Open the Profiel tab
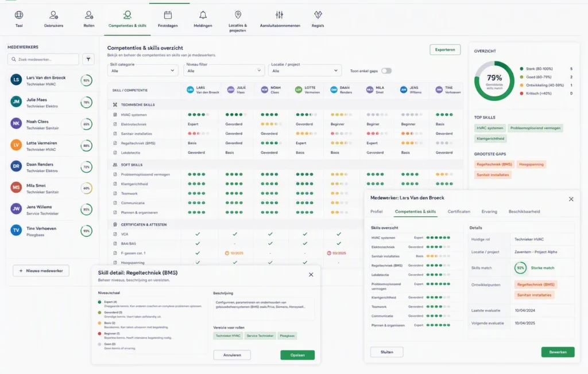 pyautogui.click(x=377, y=212)
